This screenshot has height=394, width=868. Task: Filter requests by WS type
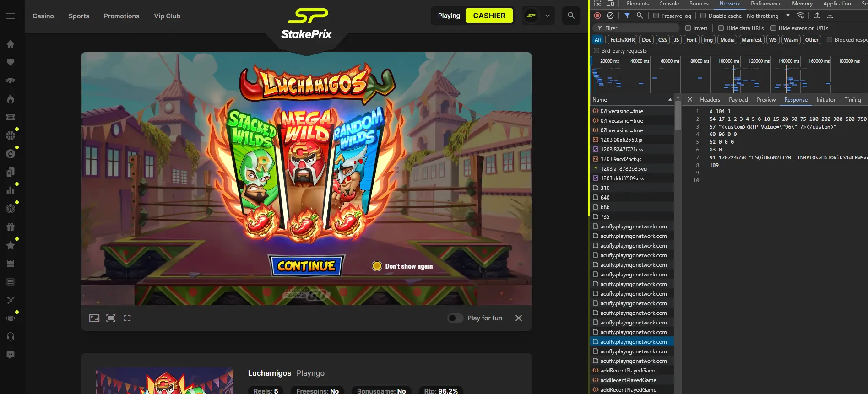pos(773,40)
